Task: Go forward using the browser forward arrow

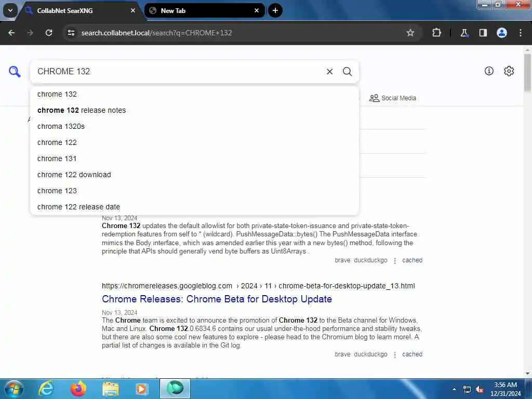Action: [x=30, y=33]
